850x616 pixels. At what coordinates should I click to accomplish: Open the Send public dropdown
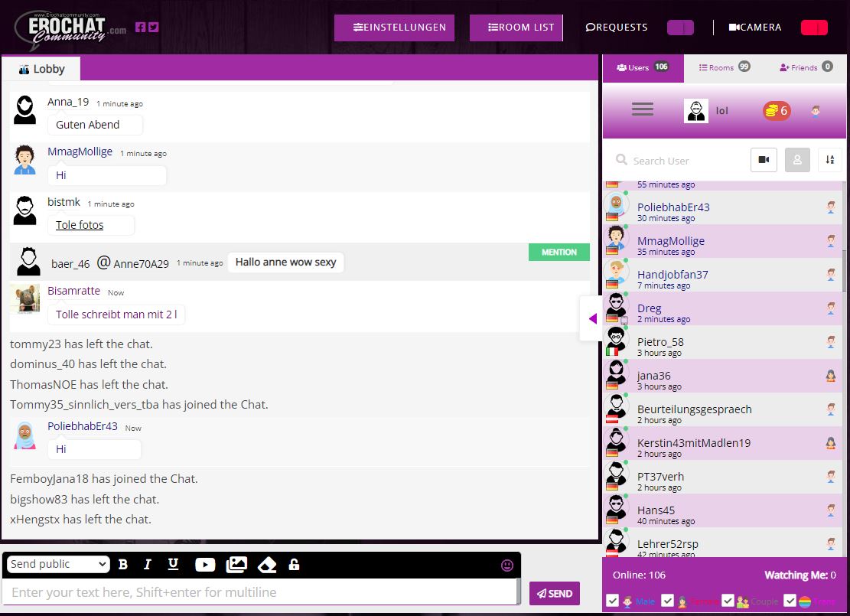tap(58, 565)
